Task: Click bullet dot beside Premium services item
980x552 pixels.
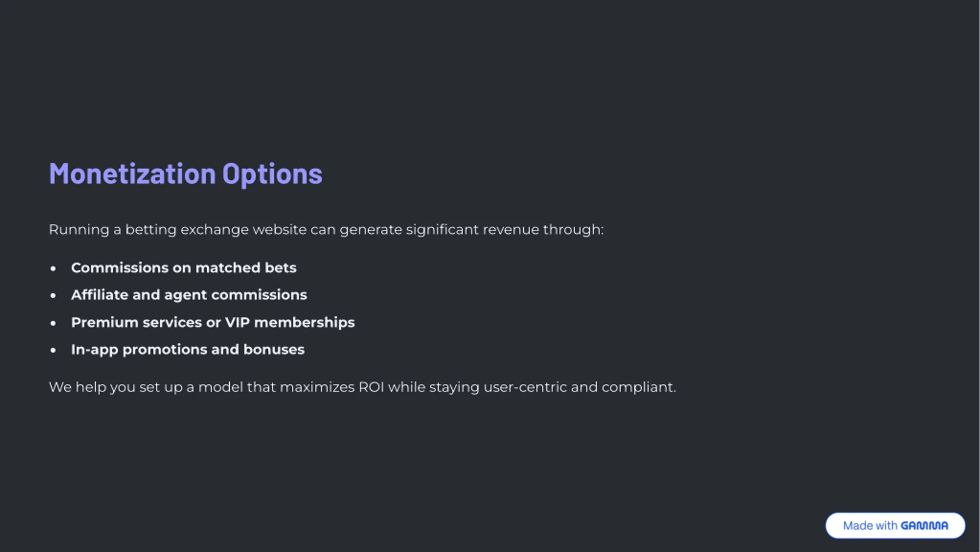Action: pos(53,323)
